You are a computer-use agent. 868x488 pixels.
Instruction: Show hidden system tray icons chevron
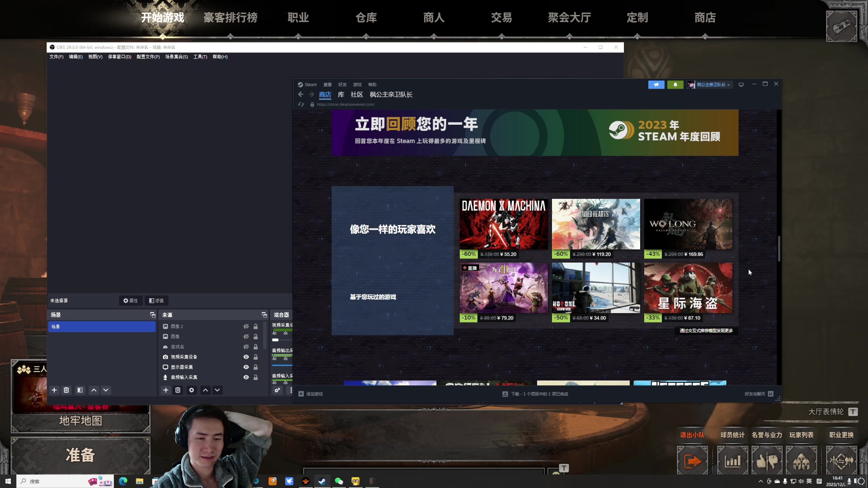[760, 481]
